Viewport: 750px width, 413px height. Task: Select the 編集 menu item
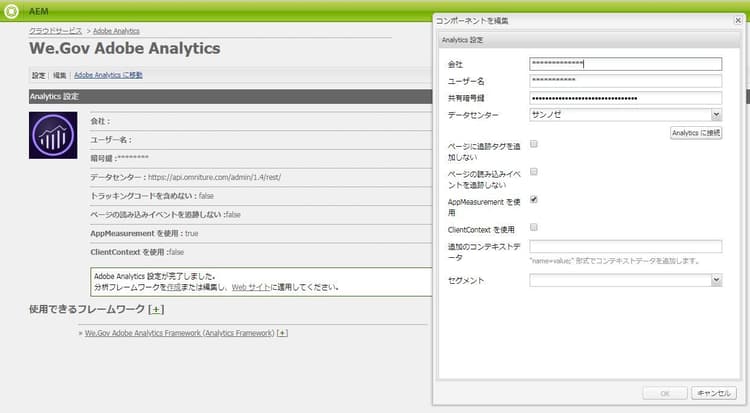click(59, 75)
